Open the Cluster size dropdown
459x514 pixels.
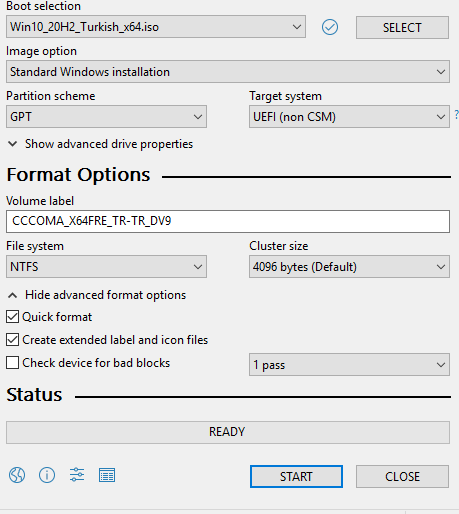click(x=349, y=267)
